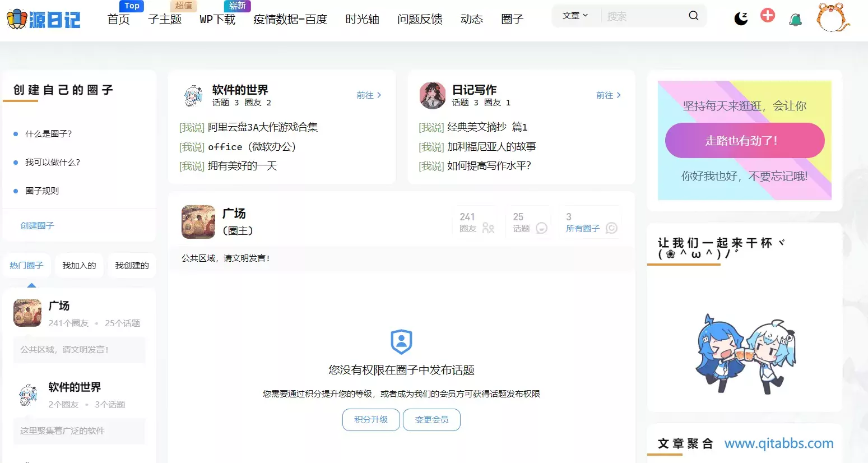868x463 pixels.
Task: Open the 文章 search type dropdown
Action: [575, 15]
